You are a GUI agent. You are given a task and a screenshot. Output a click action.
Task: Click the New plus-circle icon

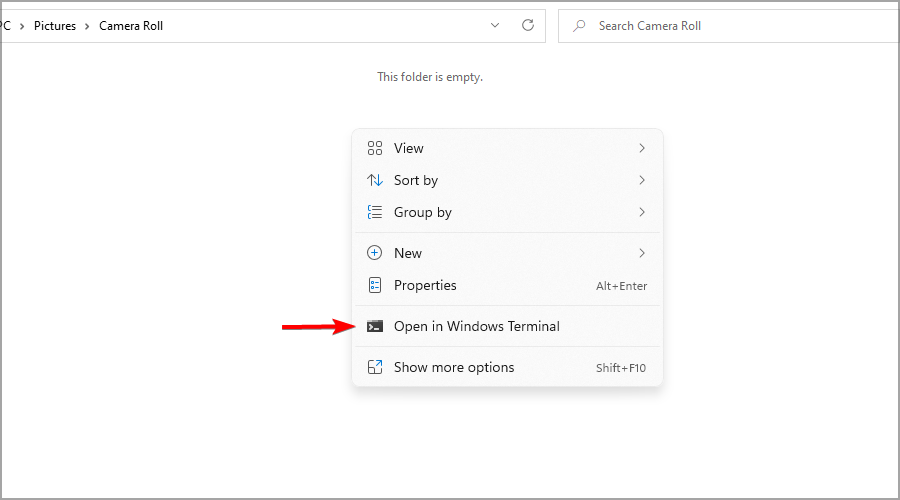click(x=375, y=253)
